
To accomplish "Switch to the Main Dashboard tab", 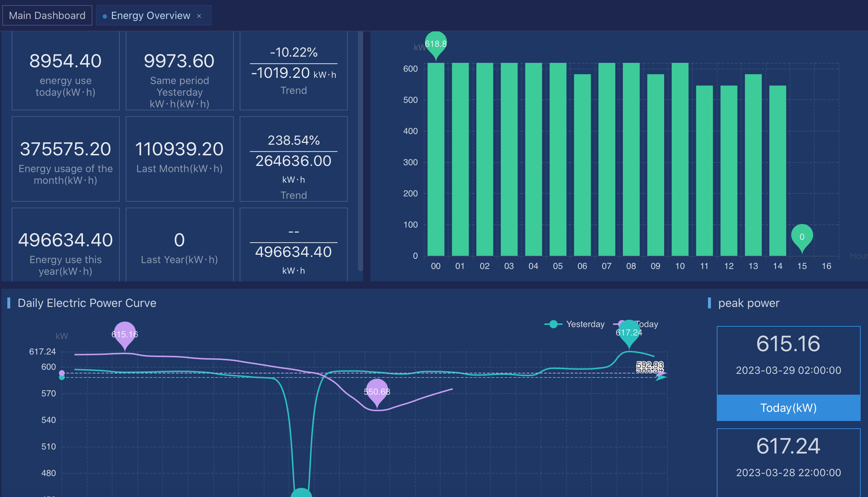I will point(47,15).
